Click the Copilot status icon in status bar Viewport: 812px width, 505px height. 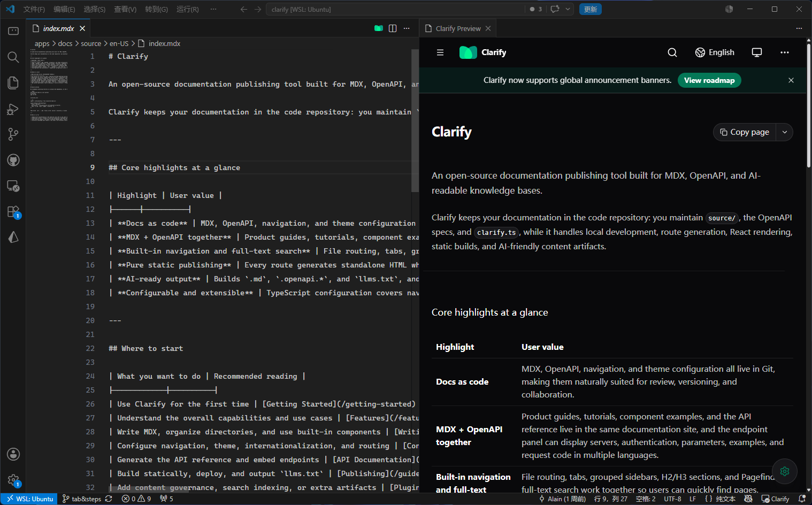[x=748, y=499]
